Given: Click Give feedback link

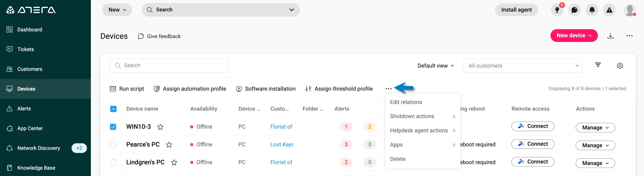Looking at the screenshot, I should tap(159, 36).
